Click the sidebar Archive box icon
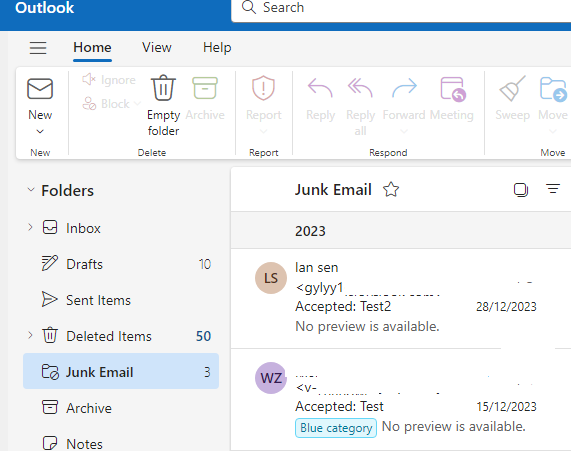The width and height of the screenshot is (587, 451). click(x=50, y=407)
